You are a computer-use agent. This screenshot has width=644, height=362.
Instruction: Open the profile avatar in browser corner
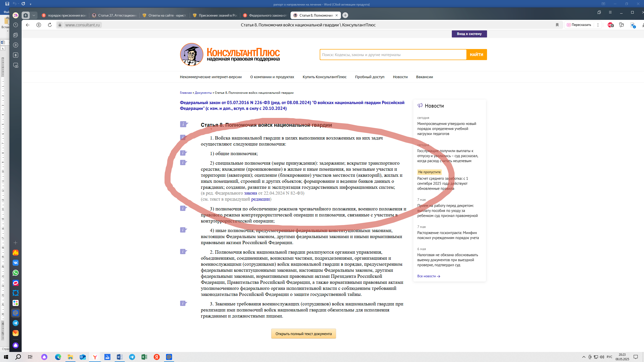[x=16, y=15]
